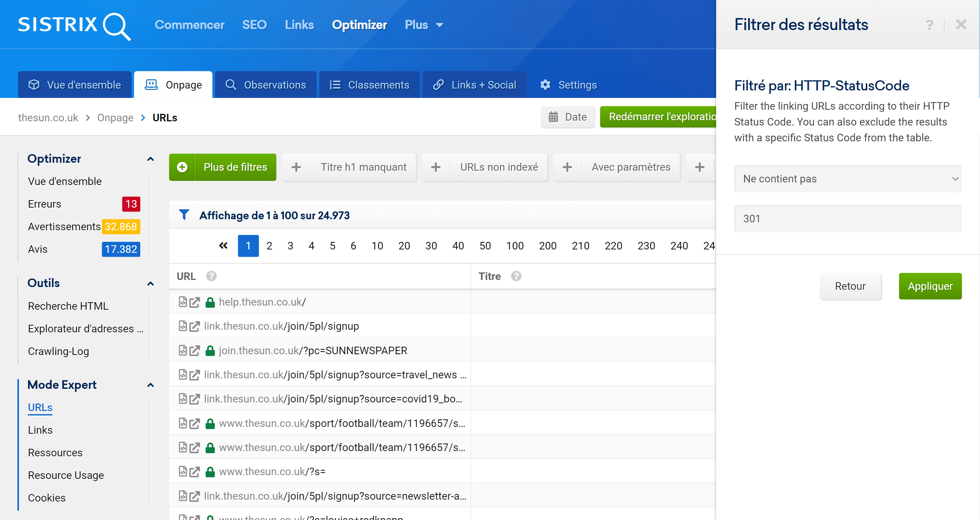Click the URL column help icon

(211, 276)
